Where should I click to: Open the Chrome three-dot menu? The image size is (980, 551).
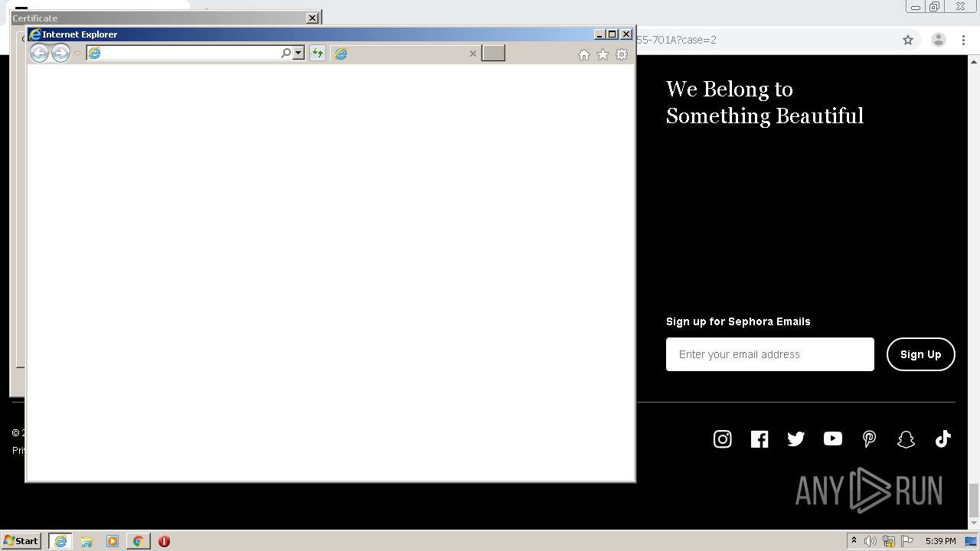tap(963, 40)
